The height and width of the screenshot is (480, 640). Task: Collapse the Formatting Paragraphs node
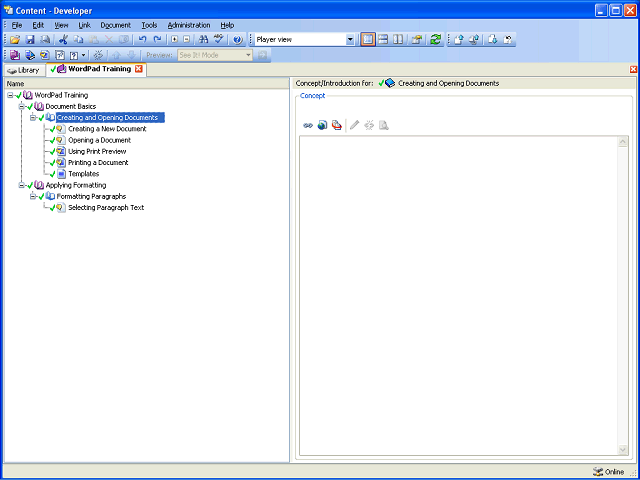pos(33,196)
